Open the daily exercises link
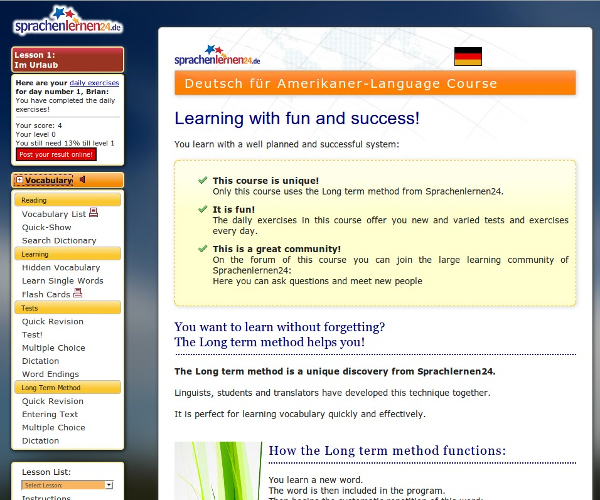The image size is (600, 500). [94, 83]
